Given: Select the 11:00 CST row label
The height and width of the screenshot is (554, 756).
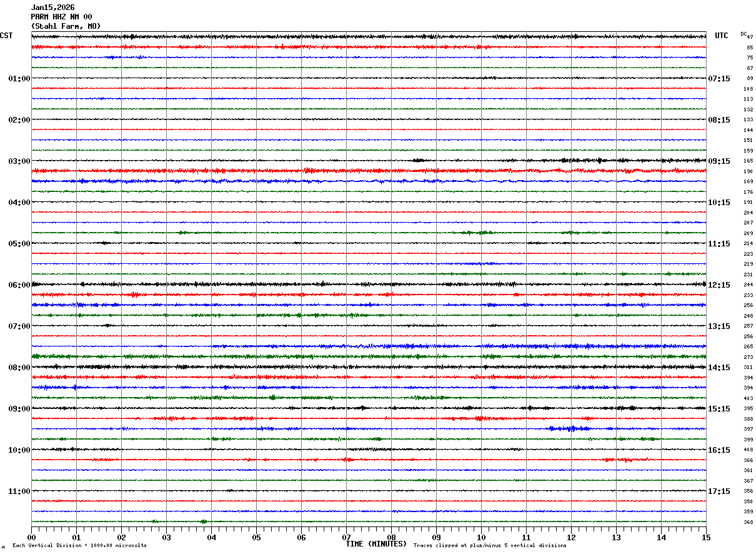Looking at the screenshot, I should pyautogui.click(x=19, y=491).
